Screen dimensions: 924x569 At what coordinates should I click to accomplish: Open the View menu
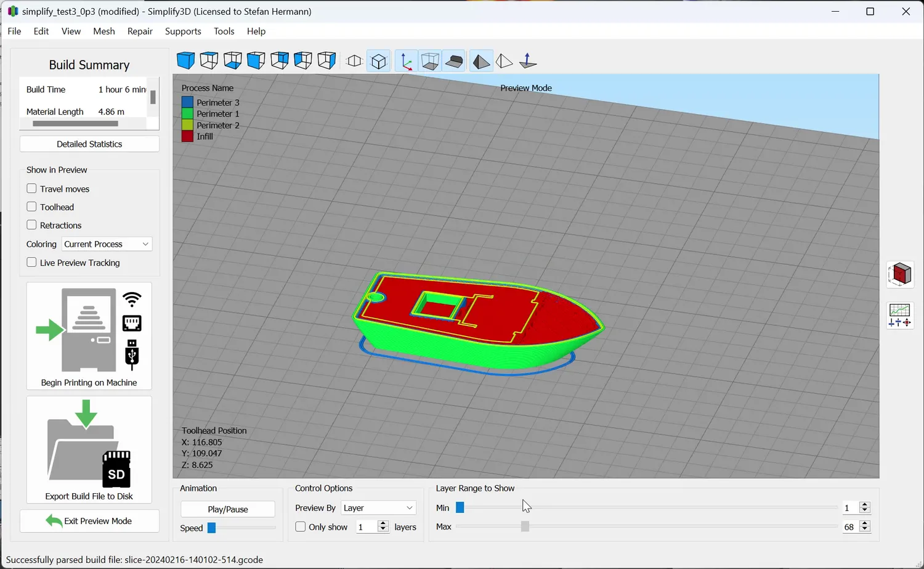[71, 31]
